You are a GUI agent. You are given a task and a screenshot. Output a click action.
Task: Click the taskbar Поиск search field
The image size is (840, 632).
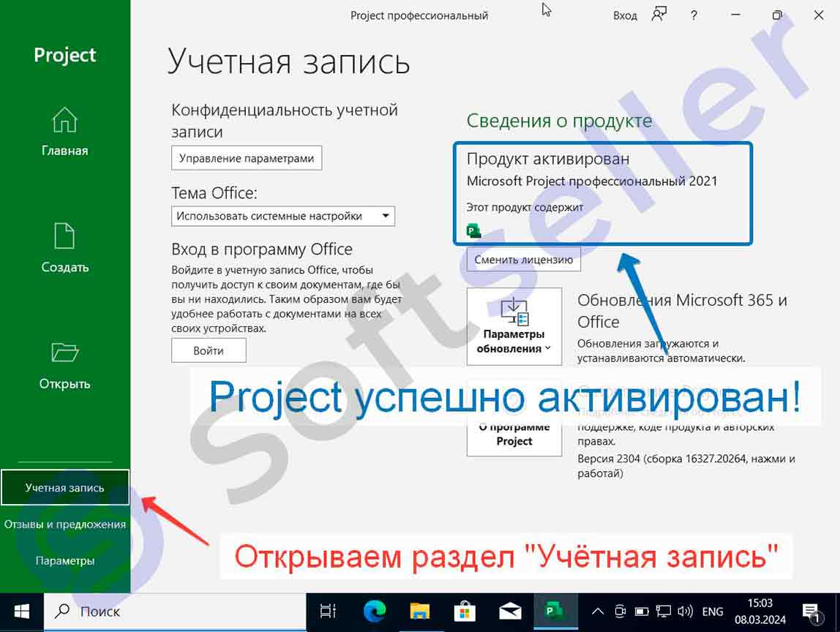click(176, 612)
